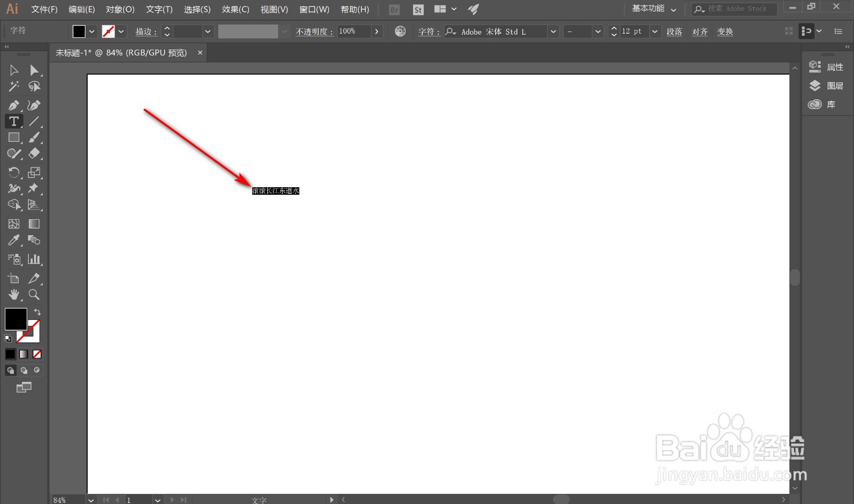This screenshot has height=504, width=854.
Task: Open the 字符 character panel link
Action: point(429,32)
